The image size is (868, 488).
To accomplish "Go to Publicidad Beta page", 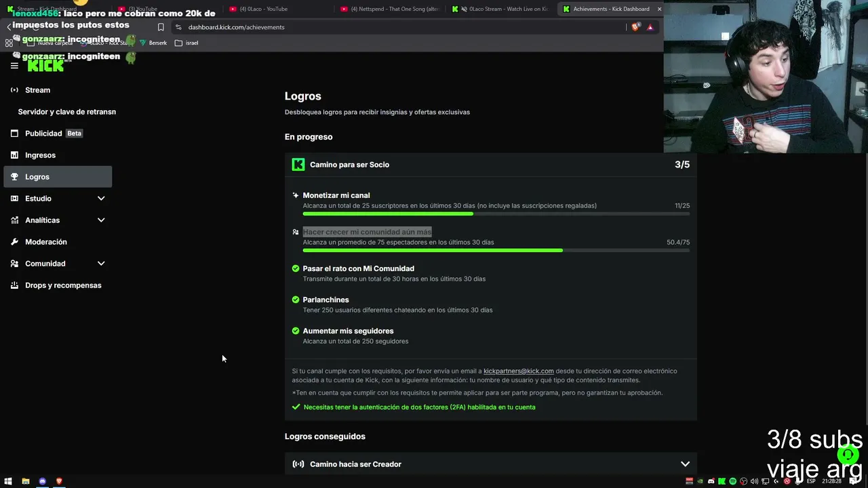I will tap(58, 134).
